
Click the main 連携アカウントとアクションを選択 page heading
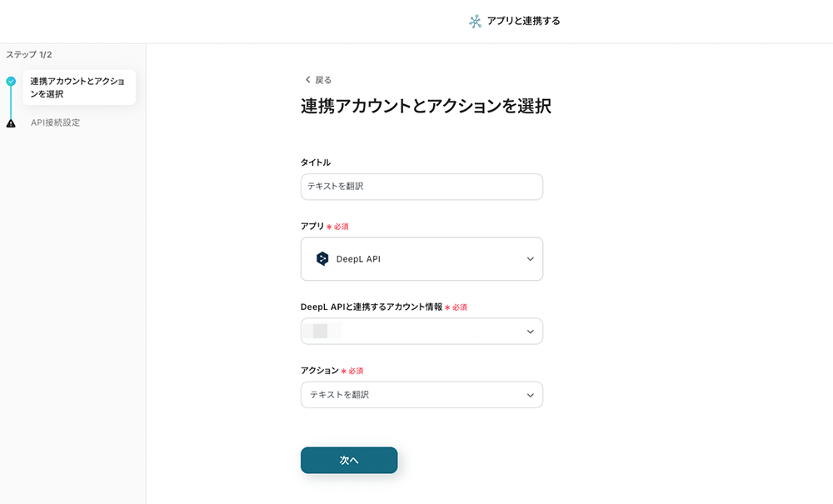click(x=426, y=107)
